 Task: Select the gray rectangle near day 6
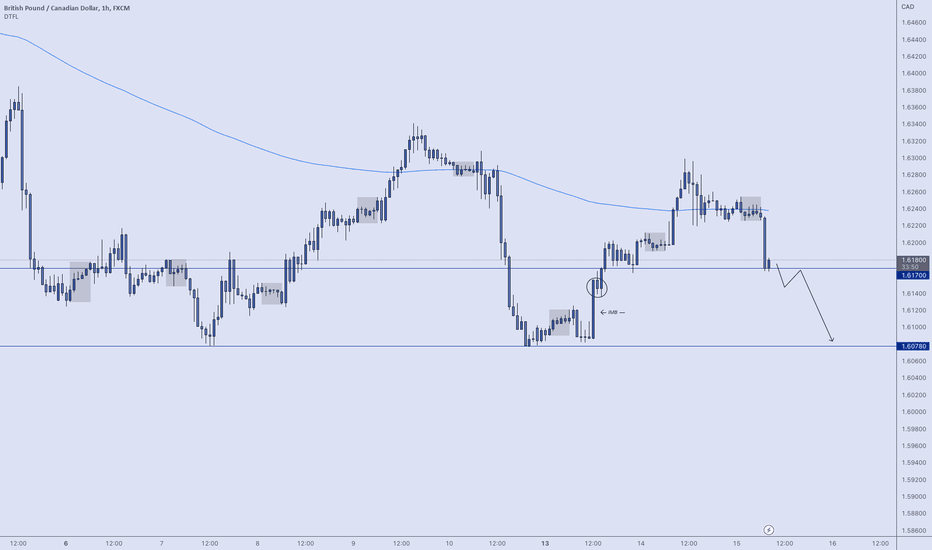(80, 282)
